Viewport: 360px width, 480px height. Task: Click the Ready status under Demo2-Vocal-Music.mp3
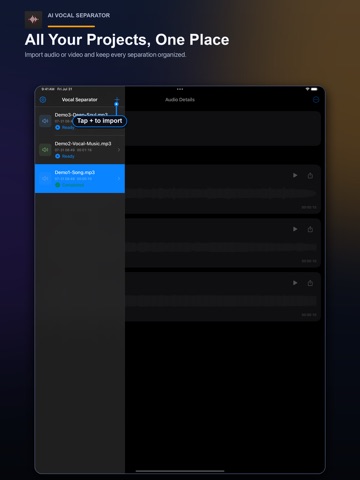click(65, 156)
